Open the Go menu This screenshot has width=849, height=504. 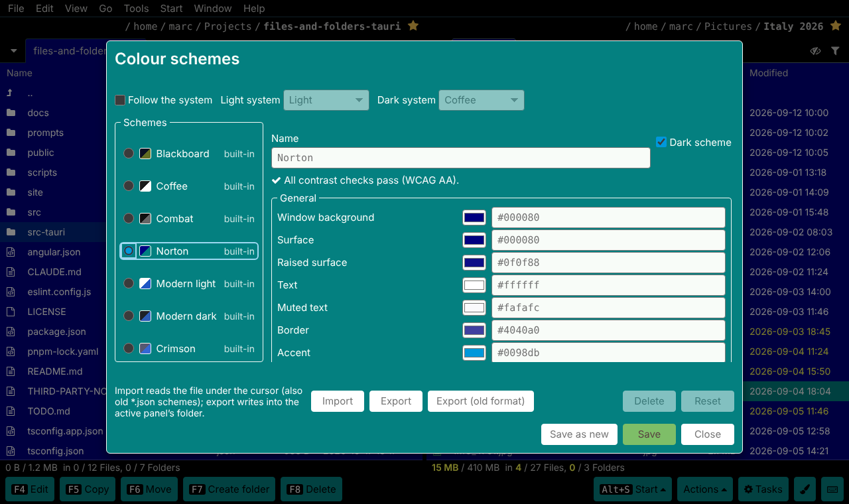[105, 9]
